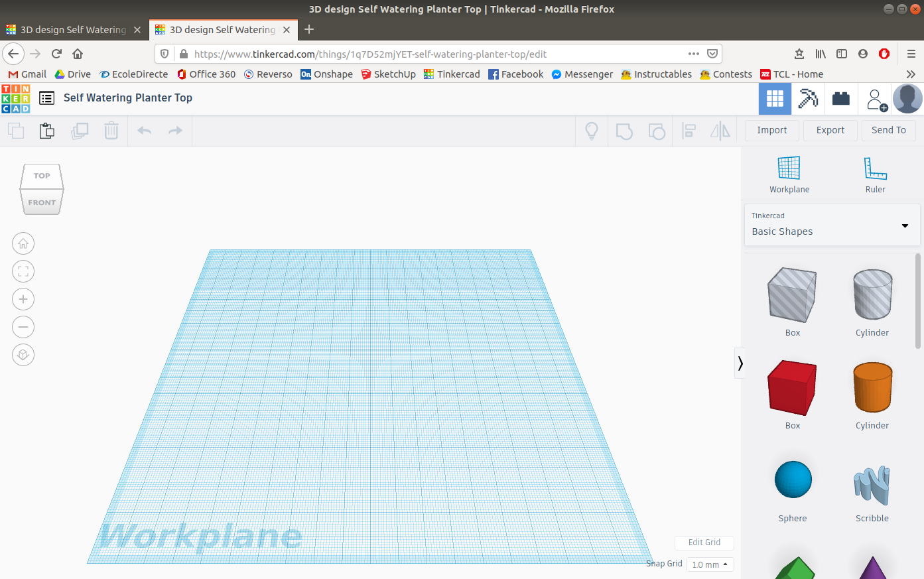
Task: Open Edit Grid settings
Action: 704,543
